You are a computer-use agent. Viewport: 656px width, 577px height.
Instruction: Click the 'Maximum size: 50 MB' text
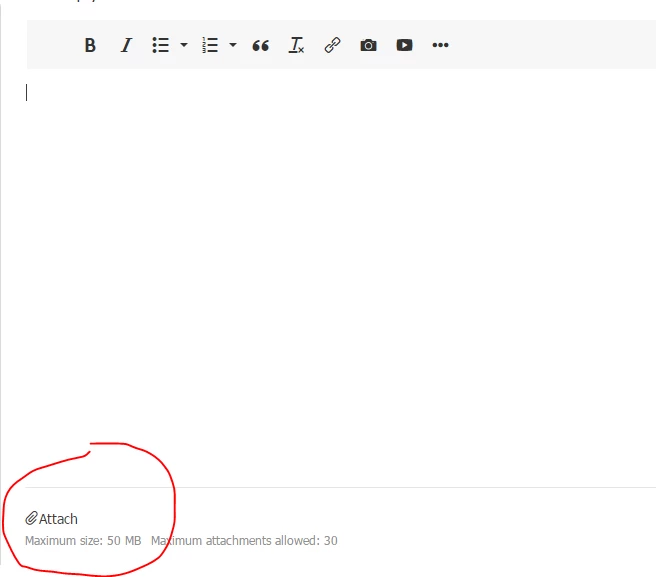[83, 541]
